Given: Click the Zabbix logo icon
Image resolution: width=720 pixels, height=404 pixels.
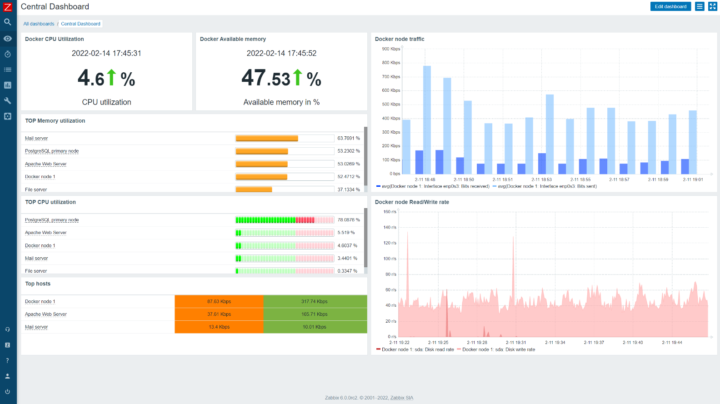Looking at the screenshot, I should pos(7,6).
